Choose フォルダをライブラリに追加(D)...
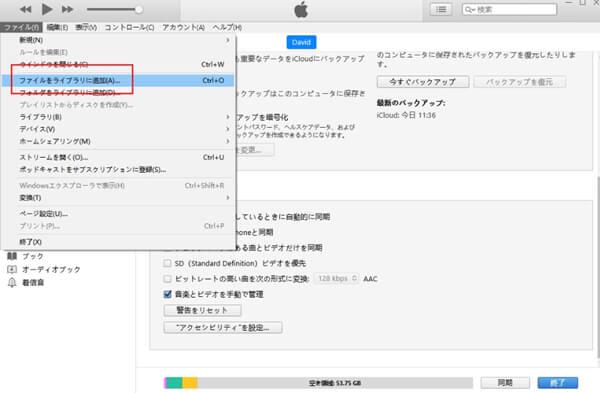This screenshot has height=393, width=600. click(x=119, y=93)
